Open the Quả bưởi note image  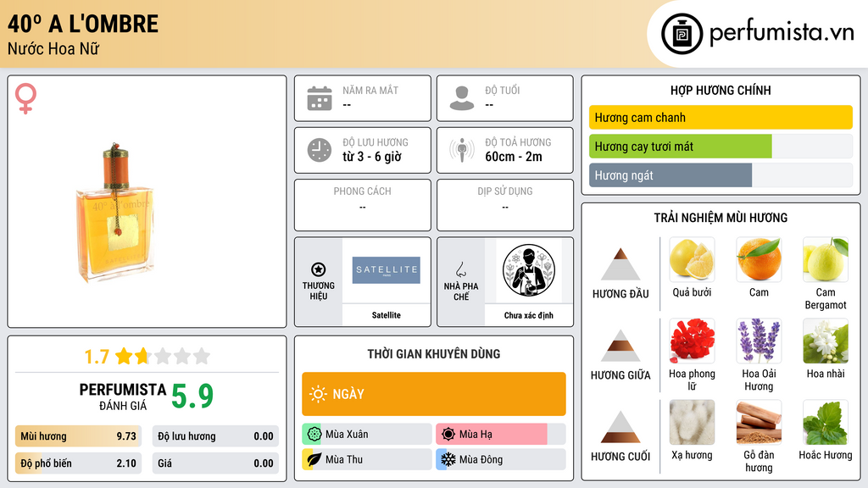(x=692, y=259)
